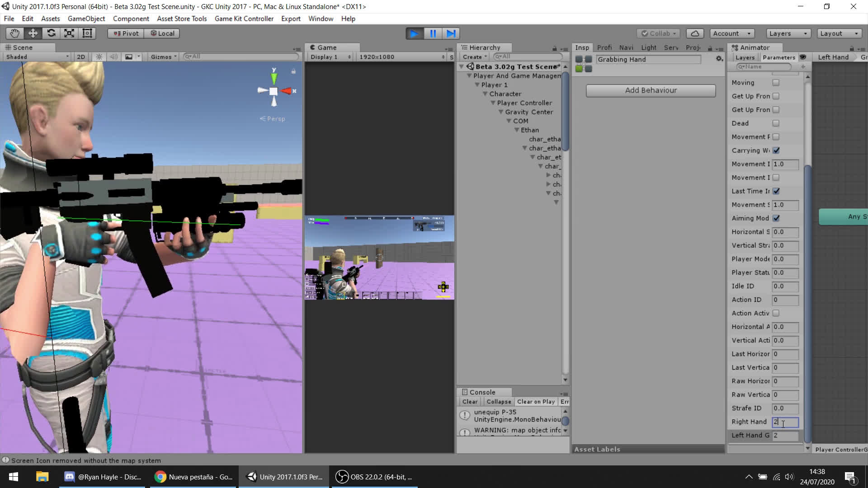Open the Gizmos dropdown

(164, 57)
